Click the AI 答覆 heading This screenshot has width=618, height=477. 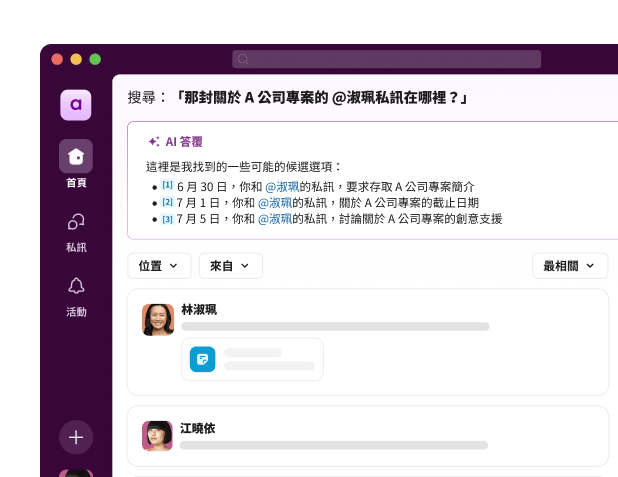pos(184,142)
